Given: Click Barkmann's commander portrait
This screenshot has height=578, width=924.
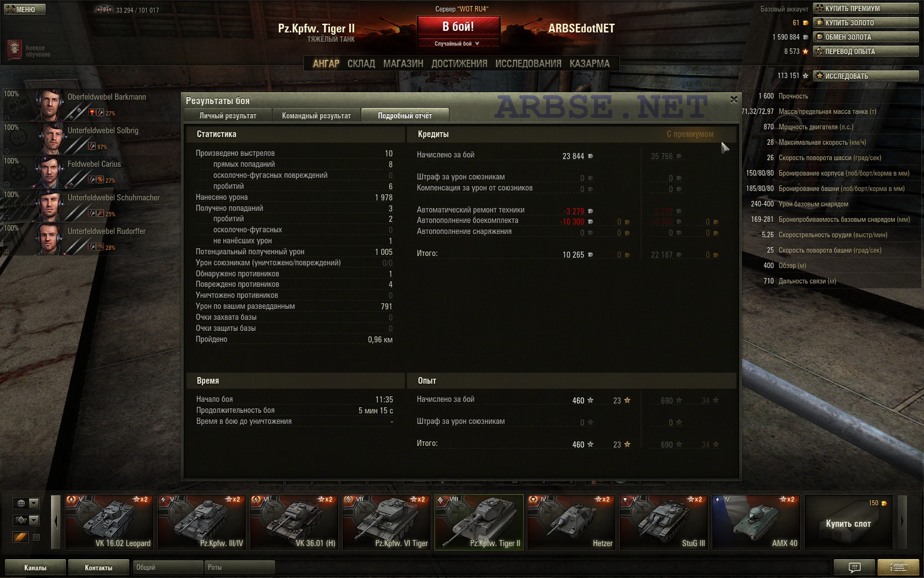Looking at the screenshot, I should click(x=48, y=104).
